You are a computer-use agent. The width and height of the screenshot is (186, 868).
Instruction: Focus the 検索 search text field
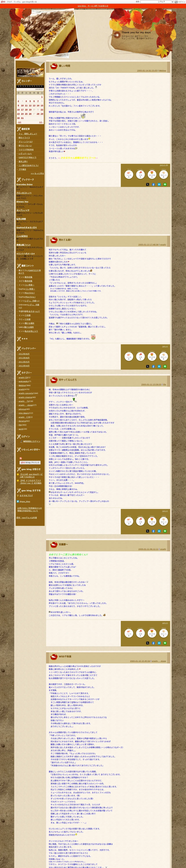[149, 2]
